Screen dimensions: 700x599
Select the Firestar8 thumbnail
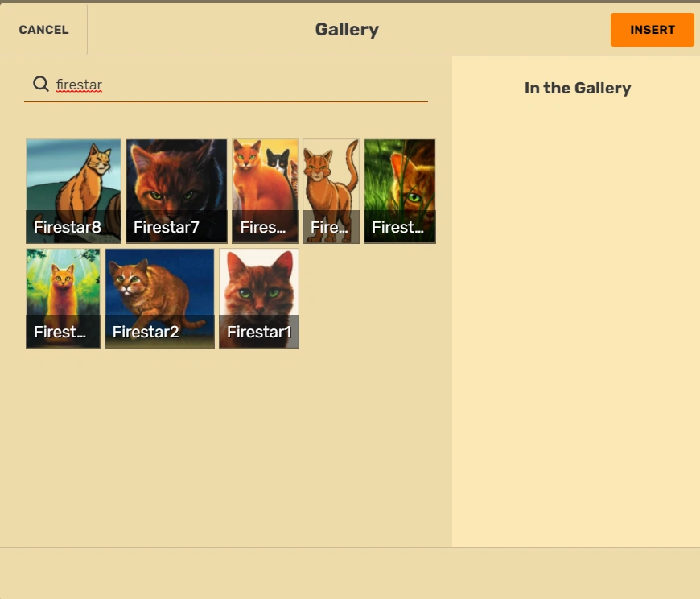coord(73,191)
